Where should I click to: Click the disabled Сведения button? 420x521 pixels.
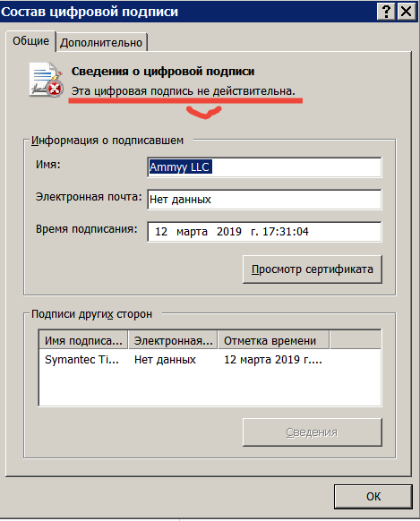pyautogui.click(x=313, y=432)
